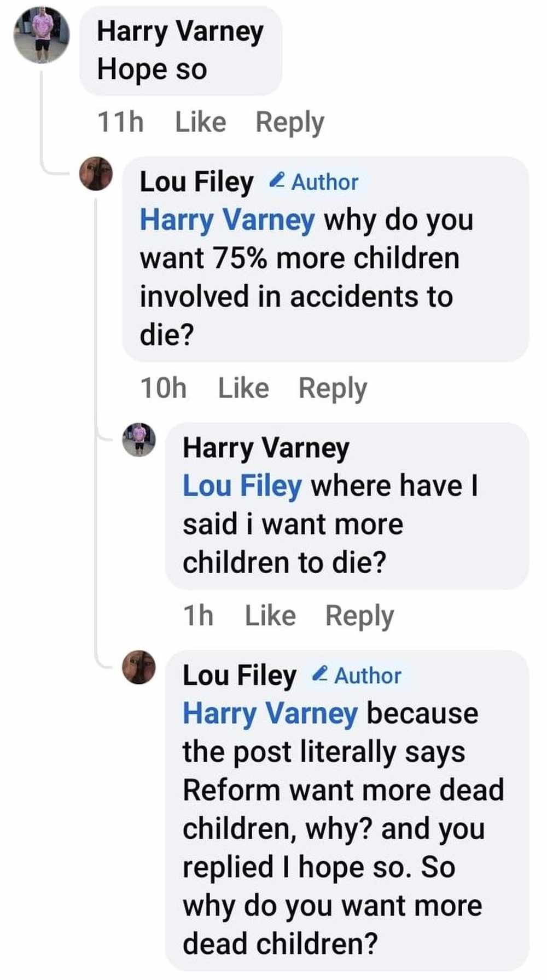The height and width of the screenshot is (980, 547).
Task: Click blue Harry Varney mention in 10h reply
Action: point(227,220)
